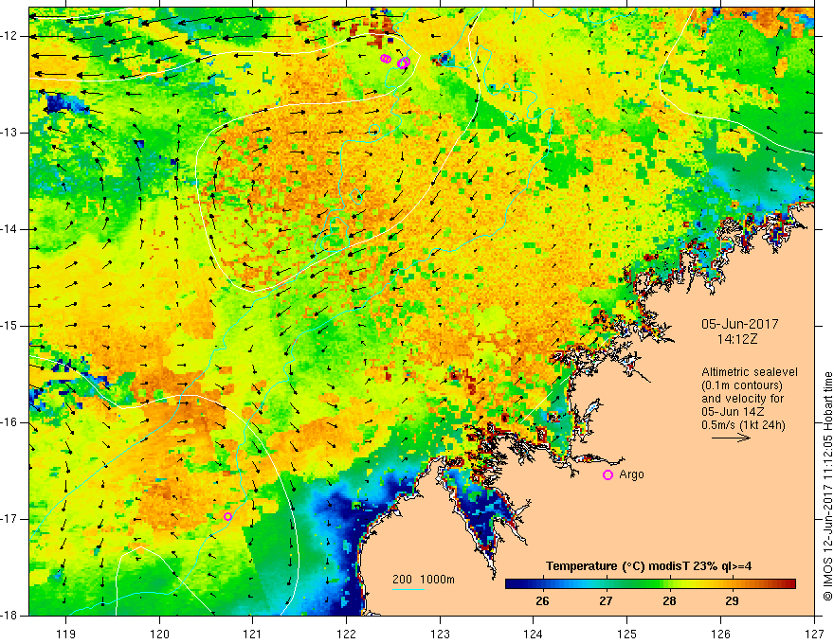Click the 28 label on temperature colorbar

tap(668, 600)
